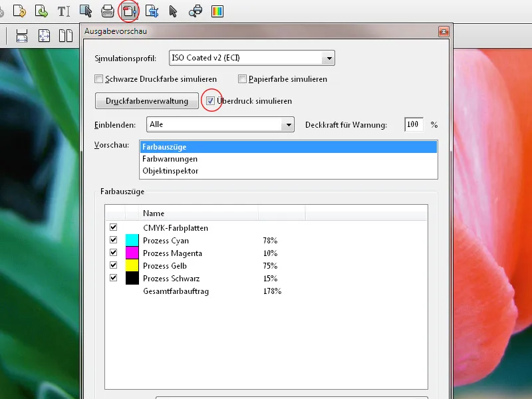Close the Ausgabevorschau dialog
This screenshot has width=532, height=399.
[x=444, y=31]
